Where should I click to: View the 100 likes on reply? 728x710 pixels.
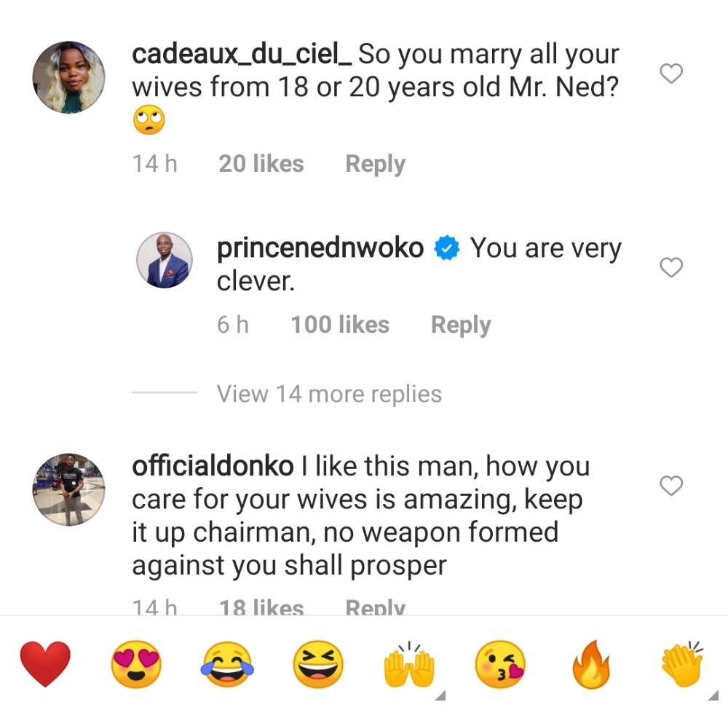click(340, 325)
